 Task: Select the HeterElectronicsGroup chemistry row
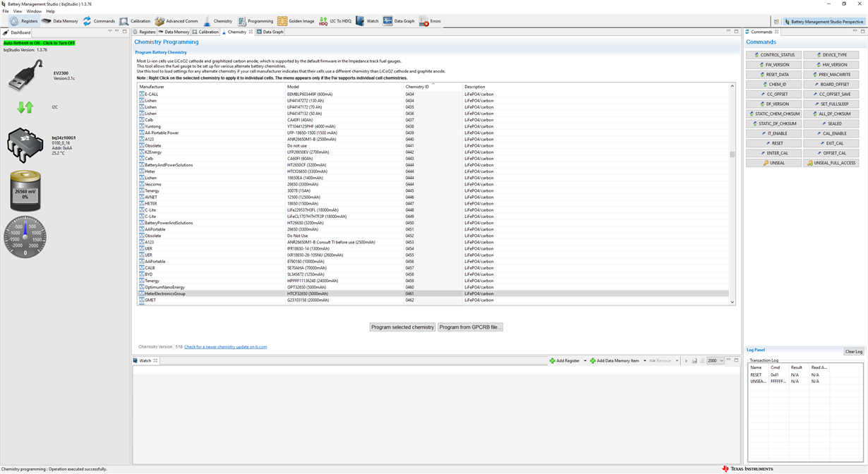click(433, 293)
